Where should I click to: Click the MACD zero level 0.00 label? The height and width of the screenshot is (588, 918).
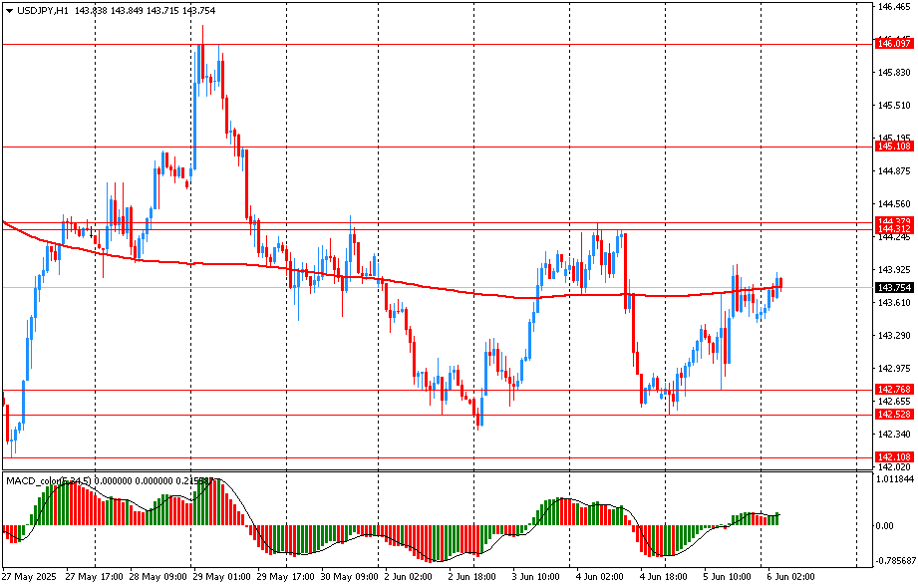[x=886, y=525]
